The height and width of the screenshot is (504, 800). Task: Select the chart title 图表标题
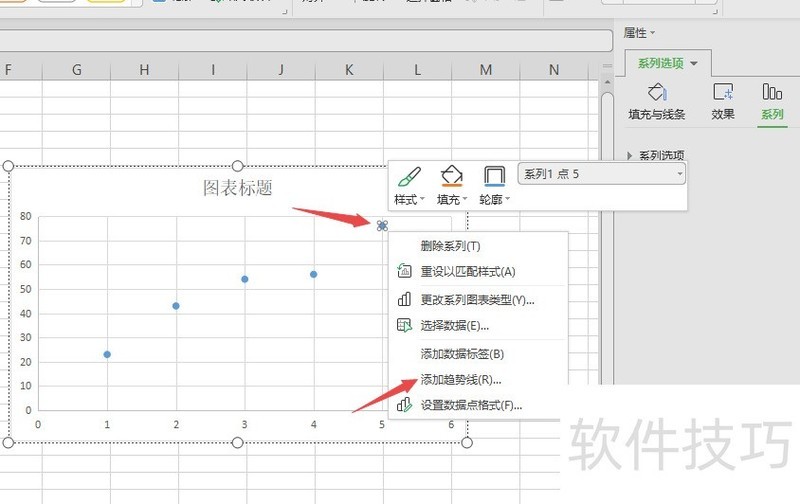coord(238,188)
